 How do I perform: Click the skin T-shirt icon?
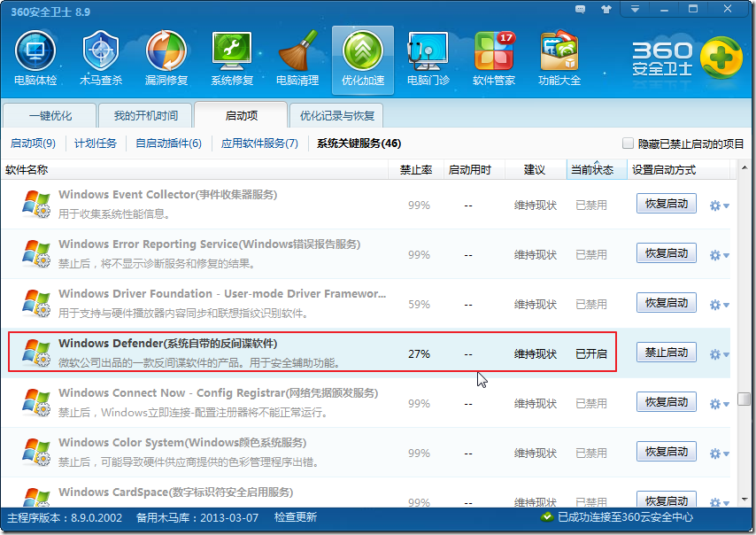[x=606, y=9]
